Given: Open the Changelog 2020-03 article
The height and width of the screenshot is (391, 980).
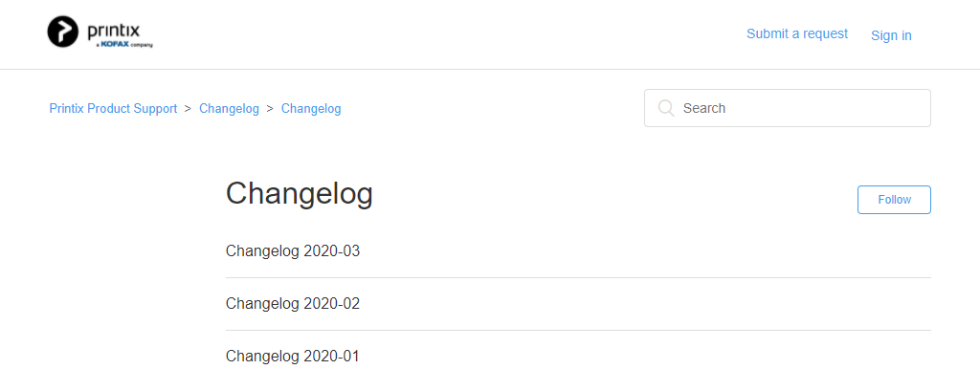Looking at the screenshot, I should coord(293,251).
